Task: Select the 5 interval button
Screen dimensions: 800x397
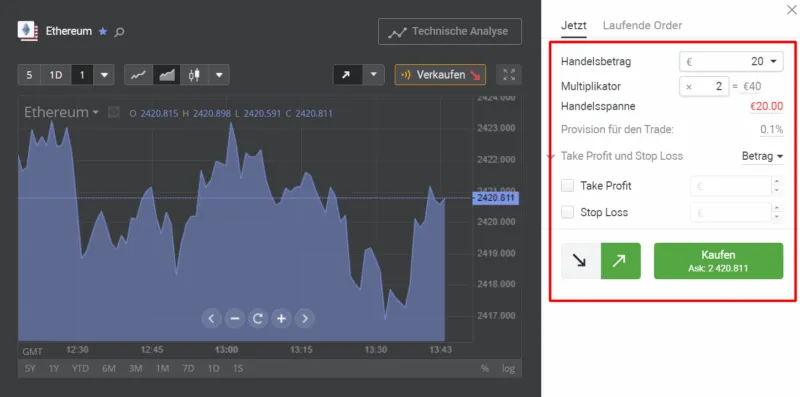Action: point(29,75)
